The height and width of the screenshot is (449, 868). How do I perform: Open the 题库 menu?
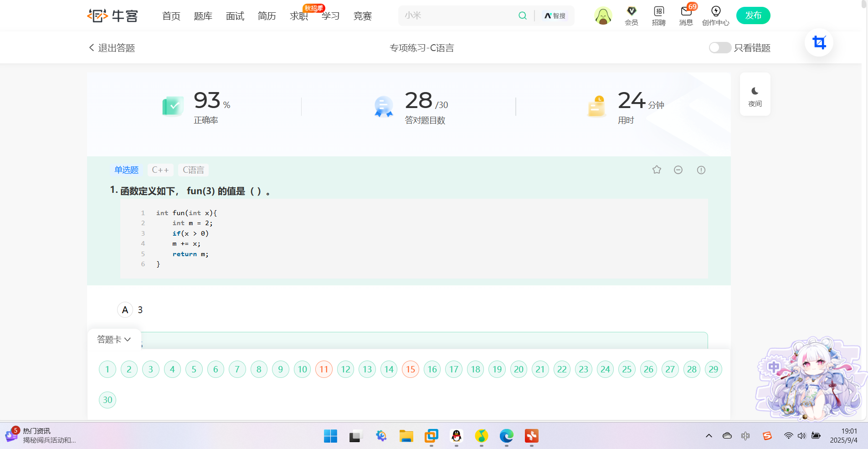click(x=203, y=15)
